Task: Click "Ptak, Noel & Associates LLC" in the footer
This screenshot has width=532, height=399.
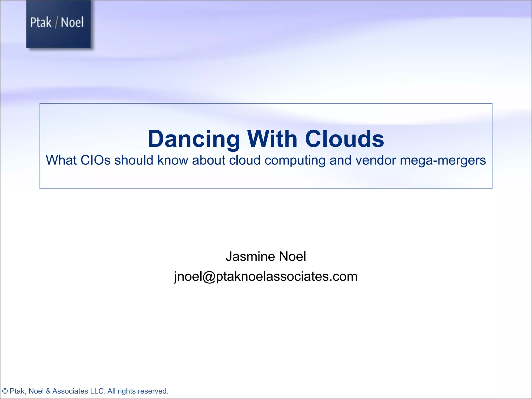Action: click(x=57, y=391)
